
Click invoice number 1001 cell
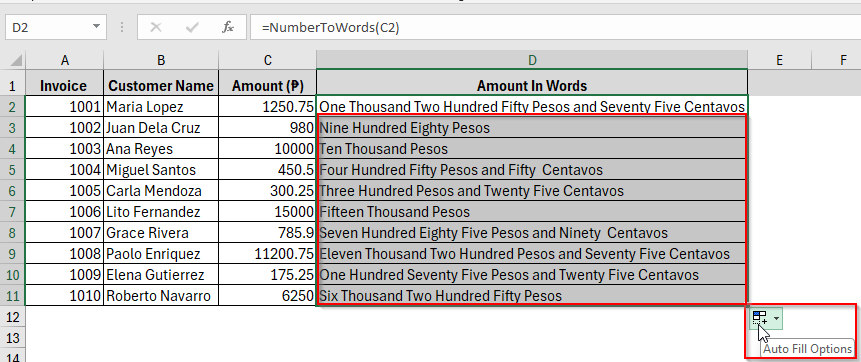64,107
